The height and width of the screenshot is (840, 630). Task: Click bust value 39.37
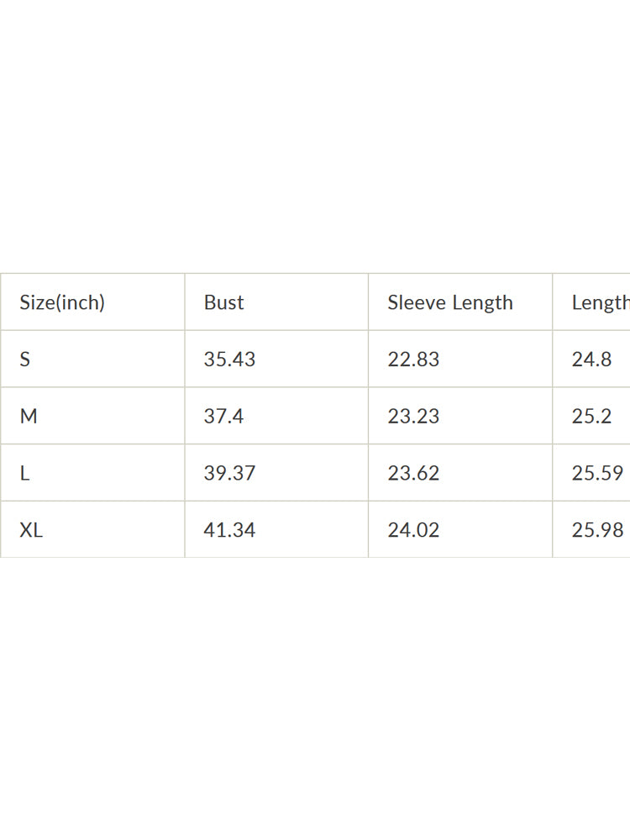tap(229, 474)
